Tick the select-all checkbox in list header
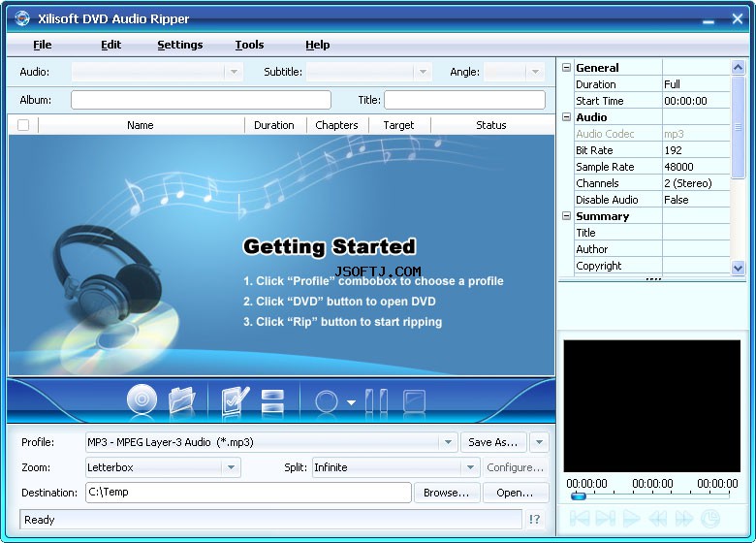Screen dimensions: 756x543 23,125
